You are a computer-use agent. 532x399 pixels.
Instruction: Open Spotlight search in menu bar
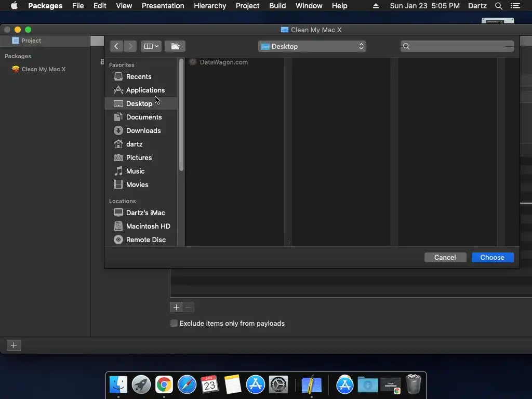(499, 6)
